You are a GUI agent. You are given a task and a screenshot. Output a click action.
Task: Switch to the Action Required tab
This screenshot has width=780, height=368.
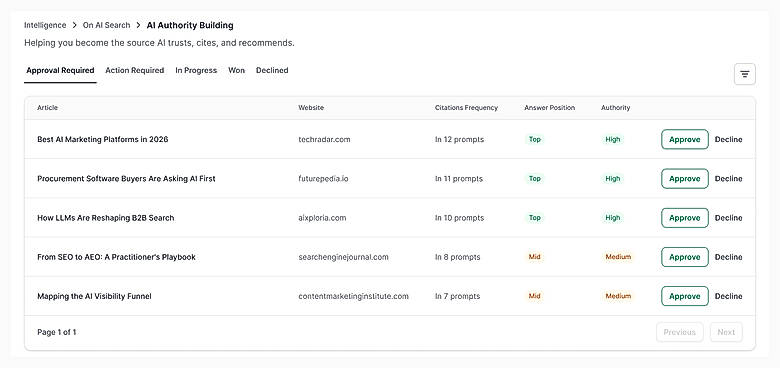[x=134, y=71]
